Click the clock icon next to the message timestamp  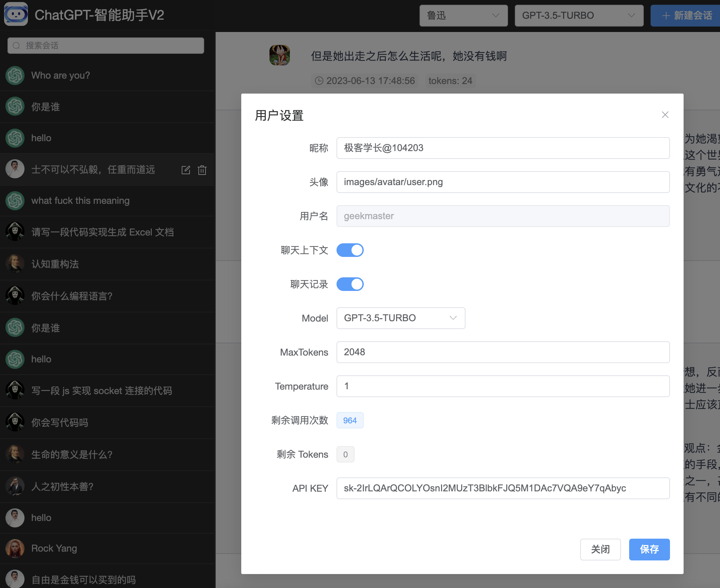tap(319, 81)
